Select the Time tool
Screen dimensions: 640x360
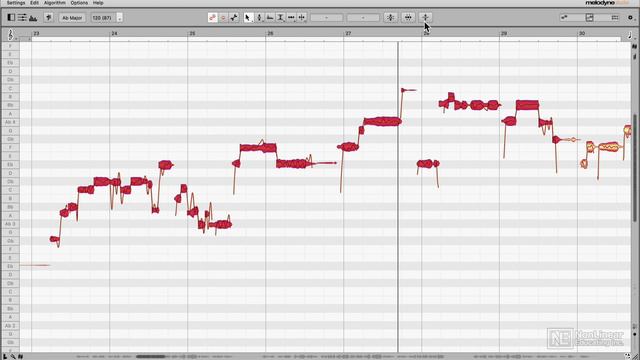(x=291, y=18)
